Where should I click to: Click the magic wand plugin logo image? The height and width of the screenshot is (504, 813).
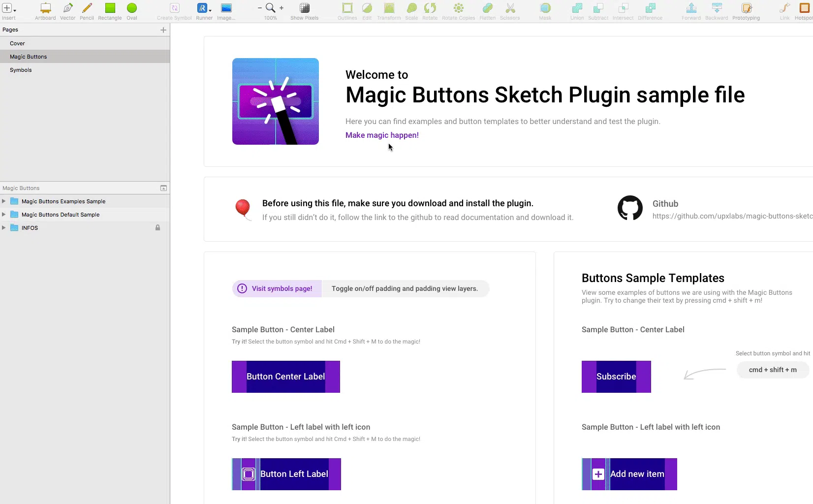[276, 101]
